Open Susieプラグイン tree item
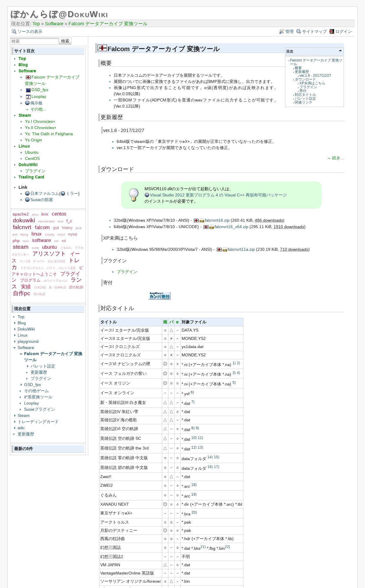The height and width of the screenshot is (588, 365). click(39, 409)
